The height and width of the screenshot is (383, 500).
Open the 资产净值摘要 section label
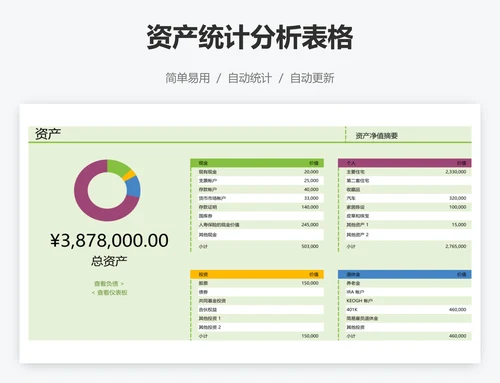[x=376, y=136]
